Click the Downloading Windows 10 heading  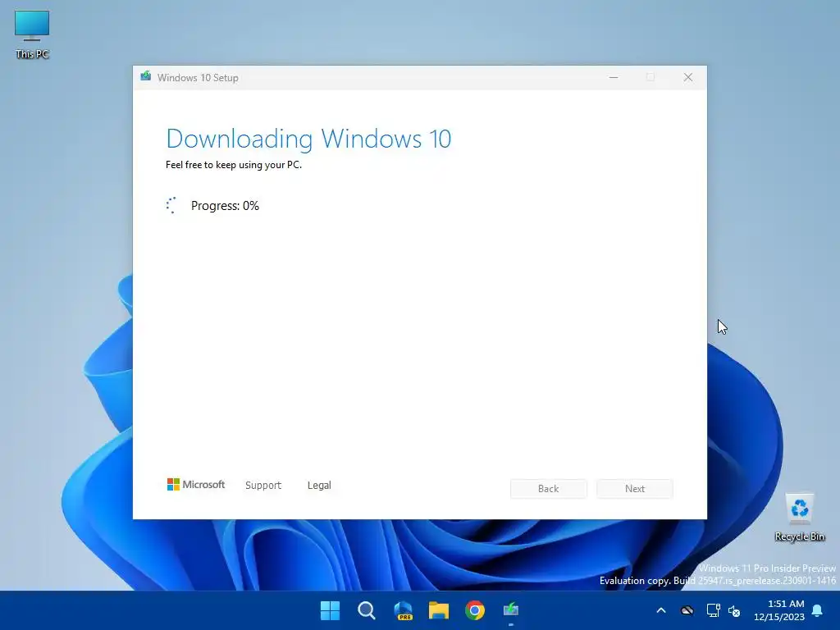point(308,139)
